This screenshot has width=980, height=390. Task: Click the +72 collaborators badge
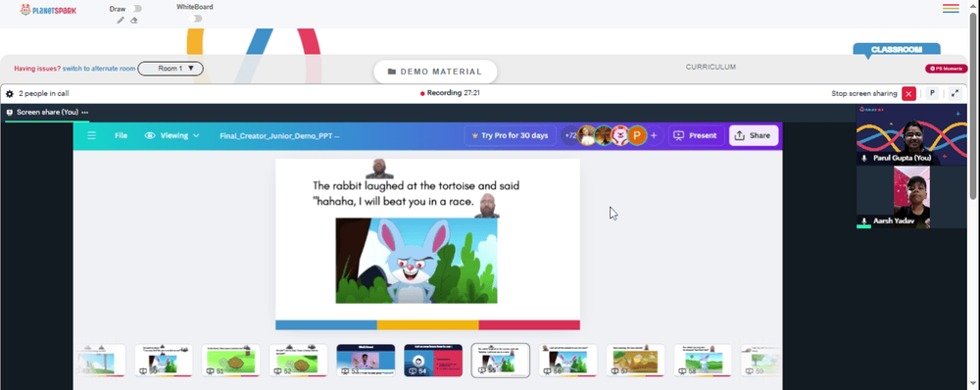[x=570, y=135]
